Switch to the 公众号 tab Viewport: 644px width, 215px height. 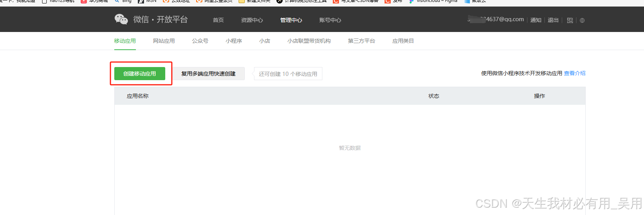(x=200, y=41)
